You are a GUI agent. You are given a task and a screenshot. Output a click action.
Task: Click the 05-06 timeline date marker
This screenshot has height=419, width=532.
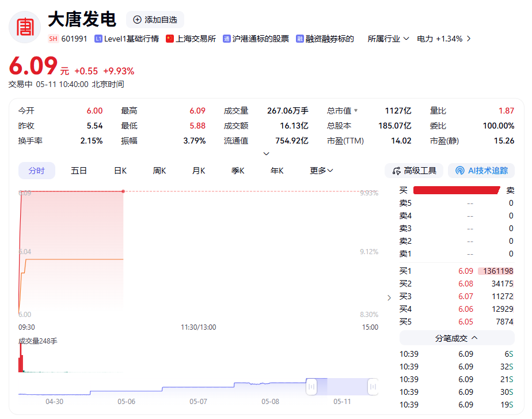click(x=126, y=401)
